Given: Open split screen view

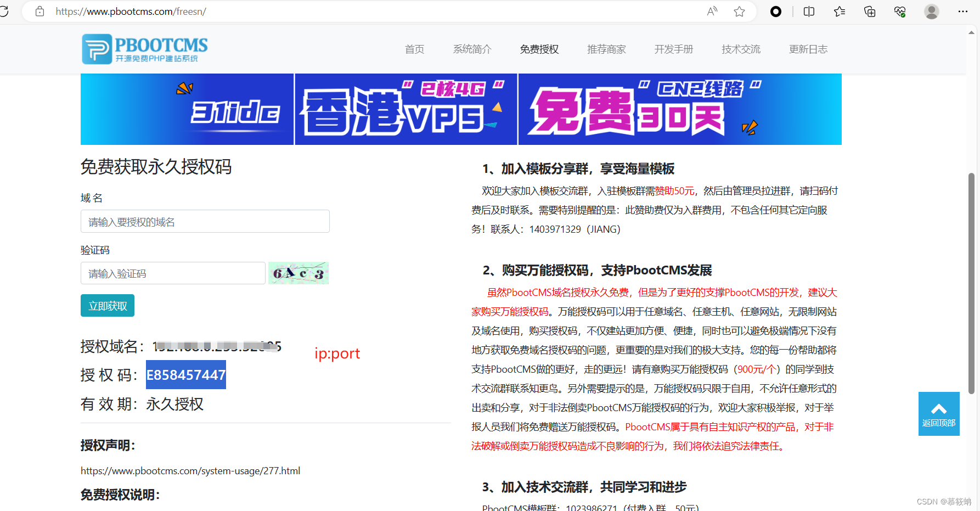Looking at the screenshot, I should (808, 11).
